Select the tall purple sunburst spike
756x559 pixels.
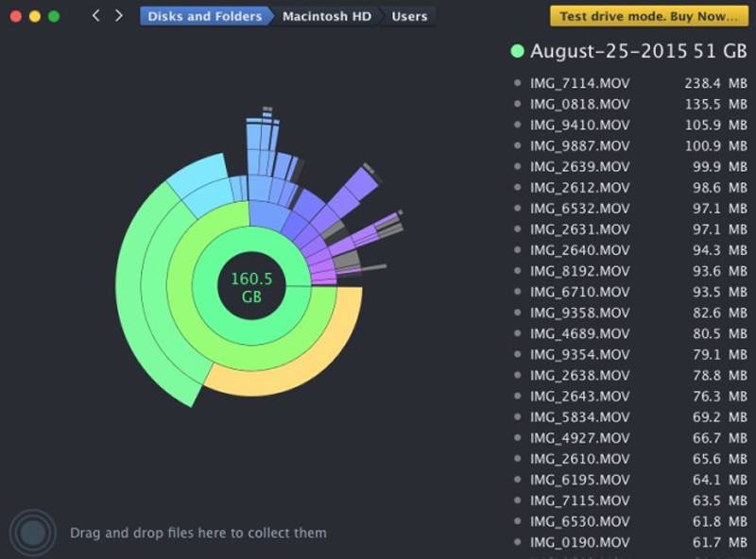(359, 185)
